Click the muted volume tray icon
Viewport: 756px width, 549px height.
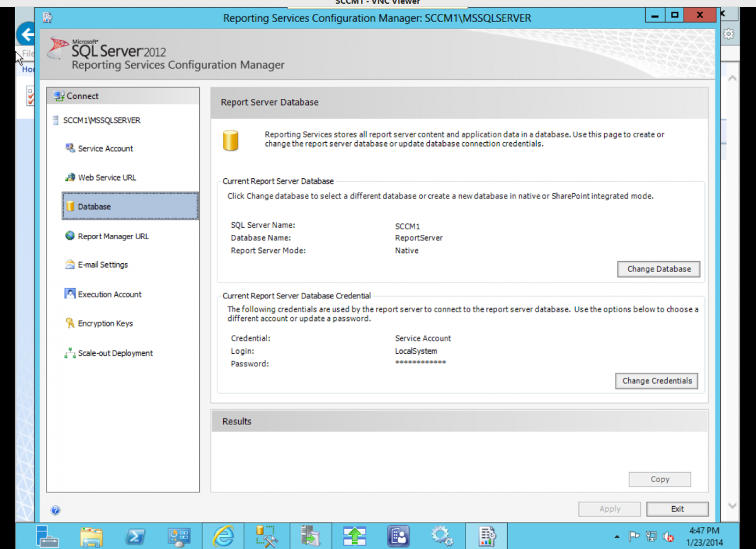point(668,536)
